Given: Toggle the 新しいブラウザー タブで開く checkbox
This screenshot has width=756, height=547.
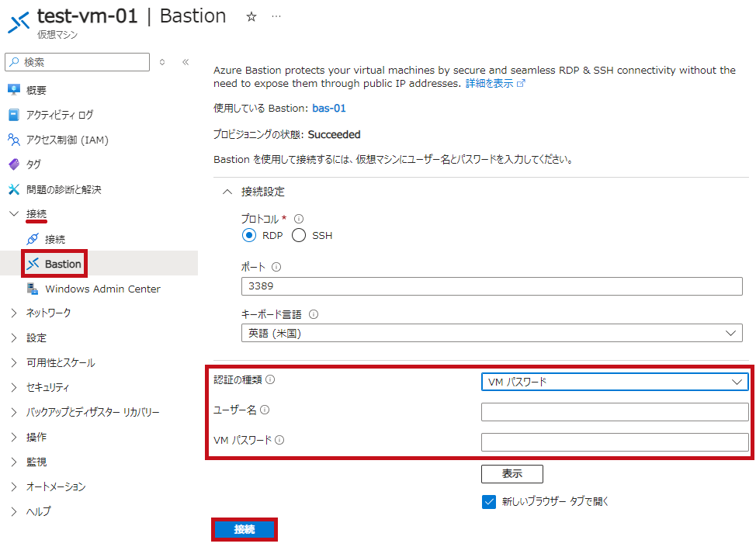Looking at the screenshot, I should tap(489, 502).
